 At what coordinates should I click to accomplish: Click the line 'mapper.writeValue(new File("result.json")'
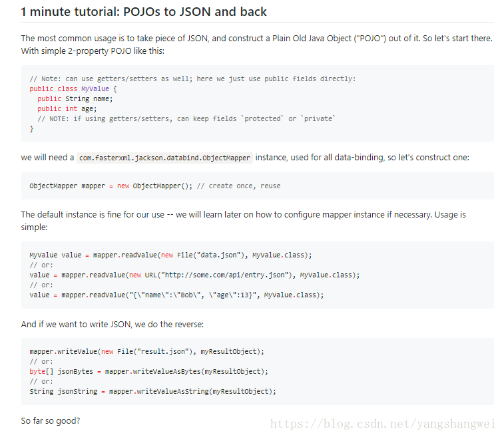[147, 351]
